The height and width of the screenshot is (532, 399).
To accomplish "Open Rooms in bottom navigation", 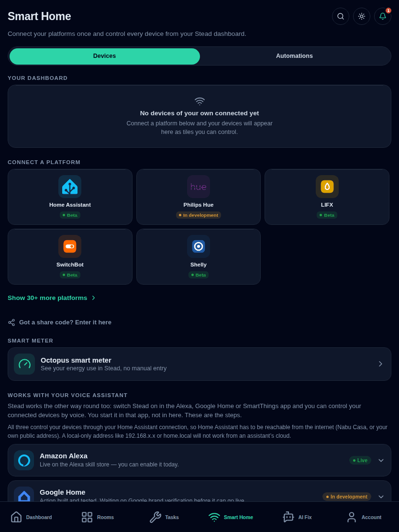I will [98, 517].
